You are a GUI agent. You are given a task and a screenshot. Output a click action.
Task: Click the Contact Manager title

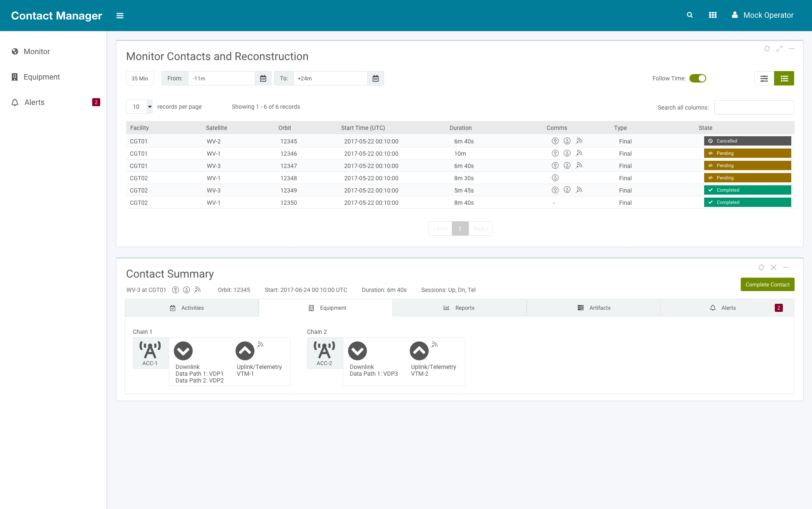[x=57, y=16]
